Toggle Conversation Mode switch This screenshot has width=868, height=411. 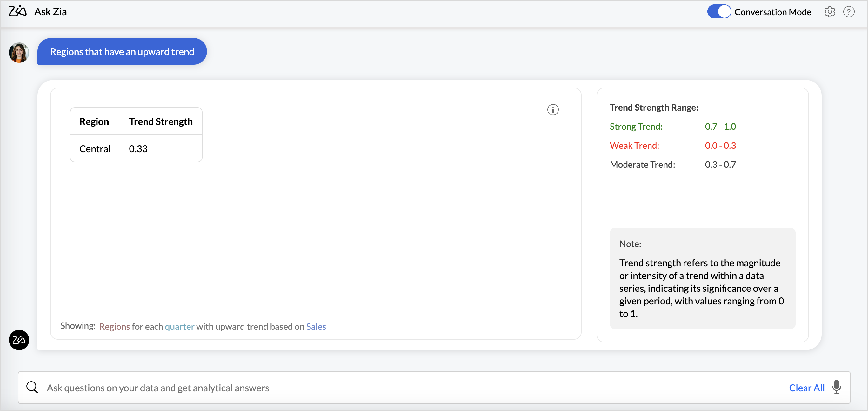click(x=718, y=12)
